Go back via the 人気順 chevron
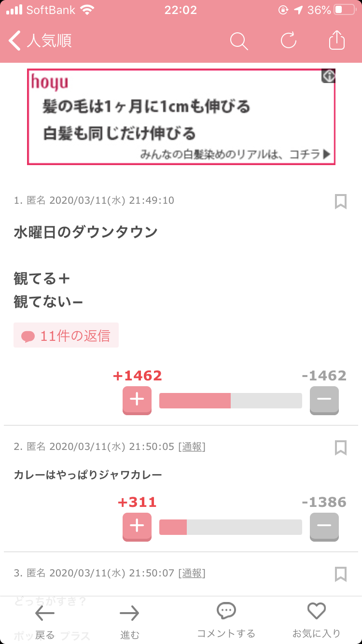362x644 pixels. pyautogui.click(x=41, y=41)
